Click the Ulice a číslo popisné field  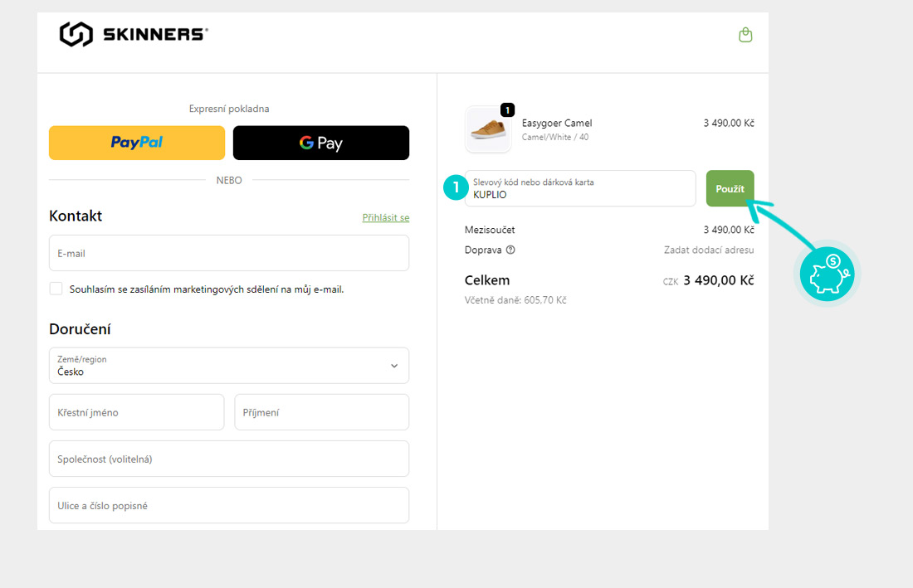228,505
